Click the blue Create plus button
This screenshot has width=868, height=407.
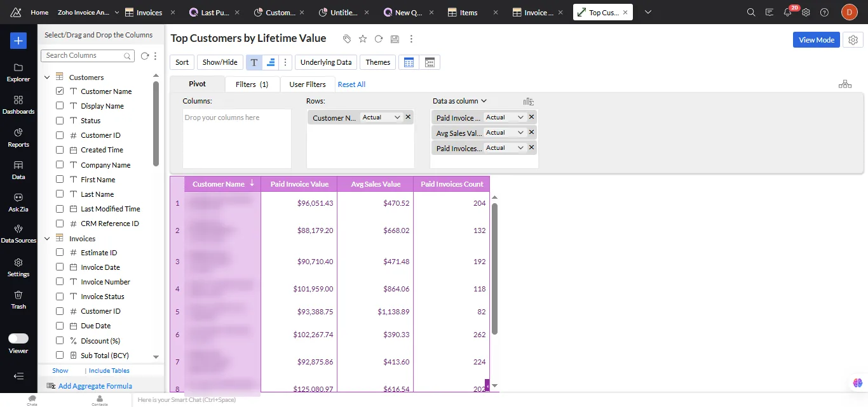pyautogui.click(x=18, y=41)
